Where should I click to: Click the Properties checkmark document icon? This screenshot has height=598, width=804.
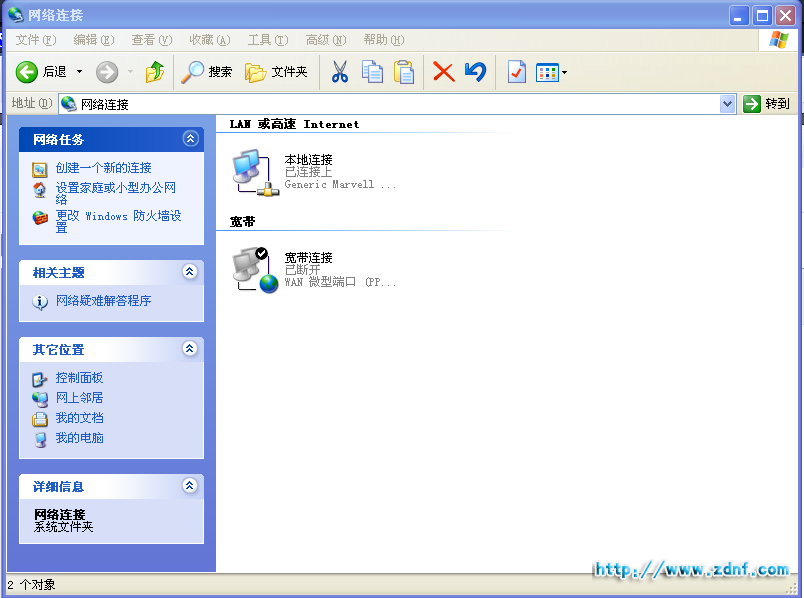pyautogui.click(x=516, y=72)
